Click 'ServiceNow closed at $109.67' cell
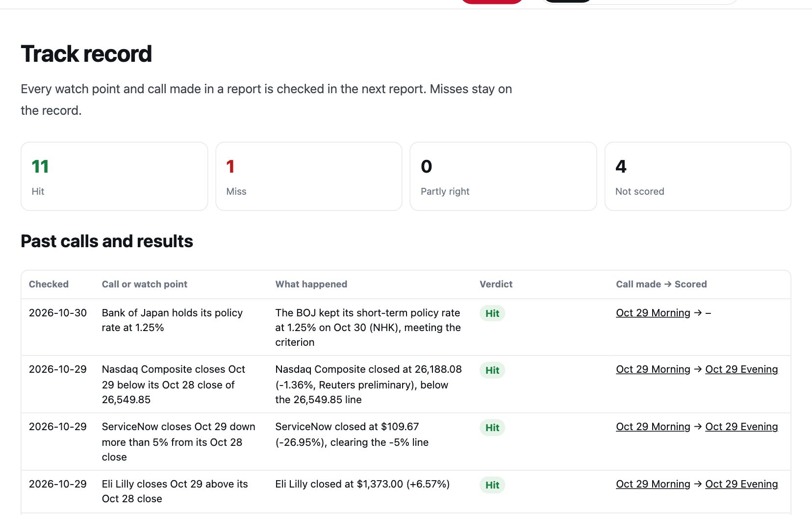The width and height of the screenshot is (812, 515). coord(352,435)
